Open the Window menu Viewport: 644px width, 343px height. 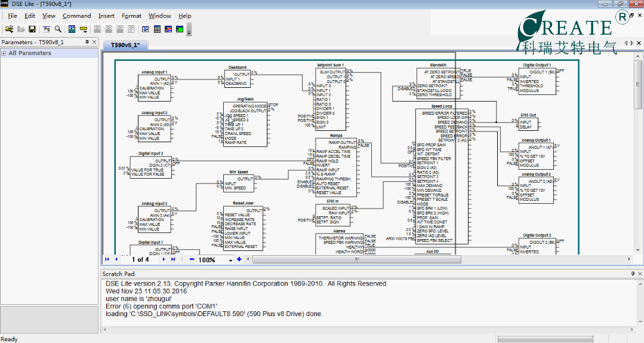[160, 16]
